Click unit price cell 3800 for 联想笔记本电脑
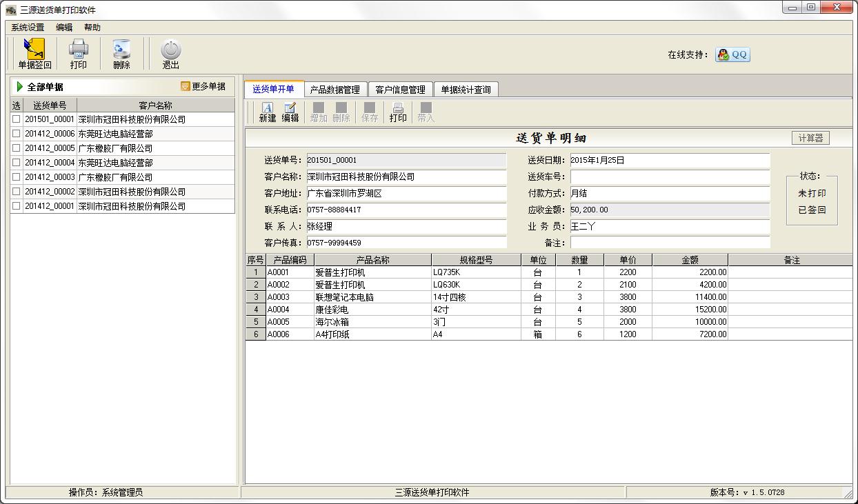Image resolution: width=858 pixels, height=504 pixels. click(x=628, y=297)
